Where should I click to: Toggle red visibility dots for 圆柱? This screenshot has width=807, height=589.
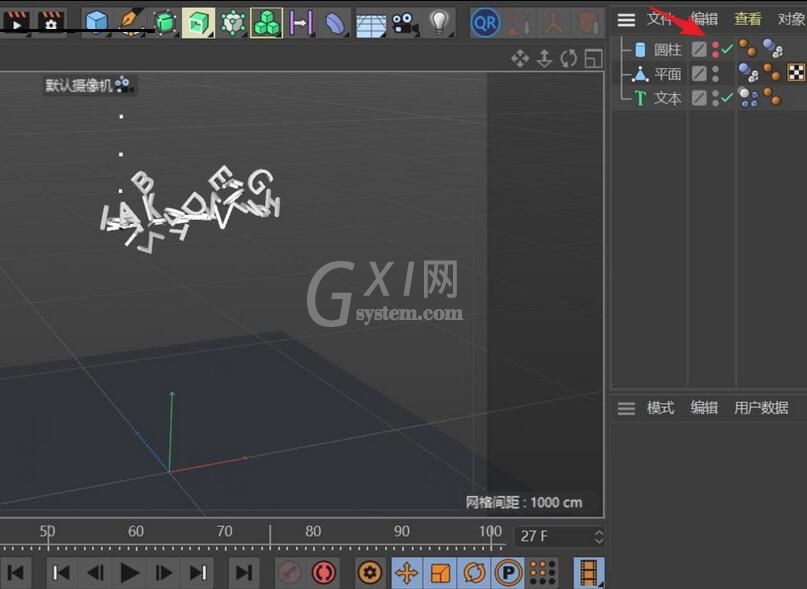tap(715, 49)
